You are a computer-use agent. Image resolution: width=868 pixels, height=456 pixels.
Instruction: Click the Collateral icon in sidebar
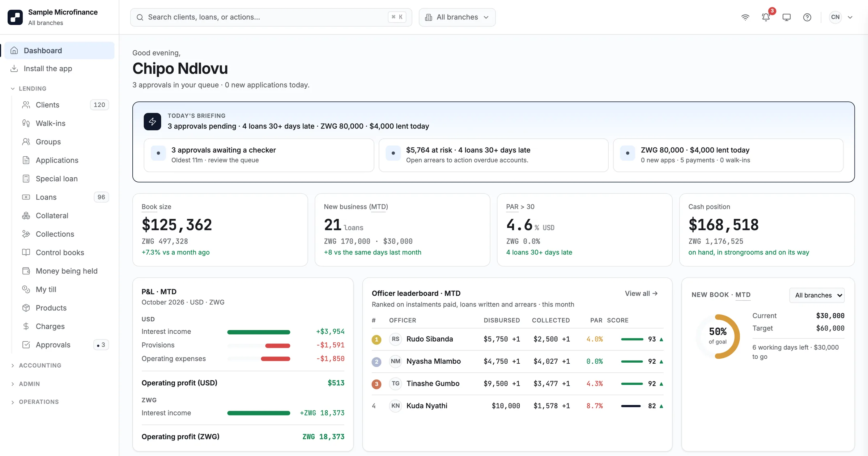(26, 215)
